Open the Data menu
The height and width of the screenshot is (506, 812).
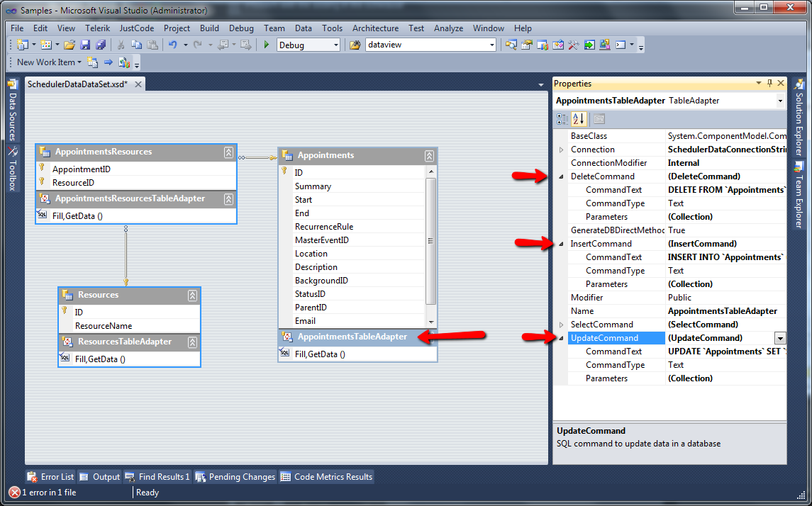[x=304, y=28]
